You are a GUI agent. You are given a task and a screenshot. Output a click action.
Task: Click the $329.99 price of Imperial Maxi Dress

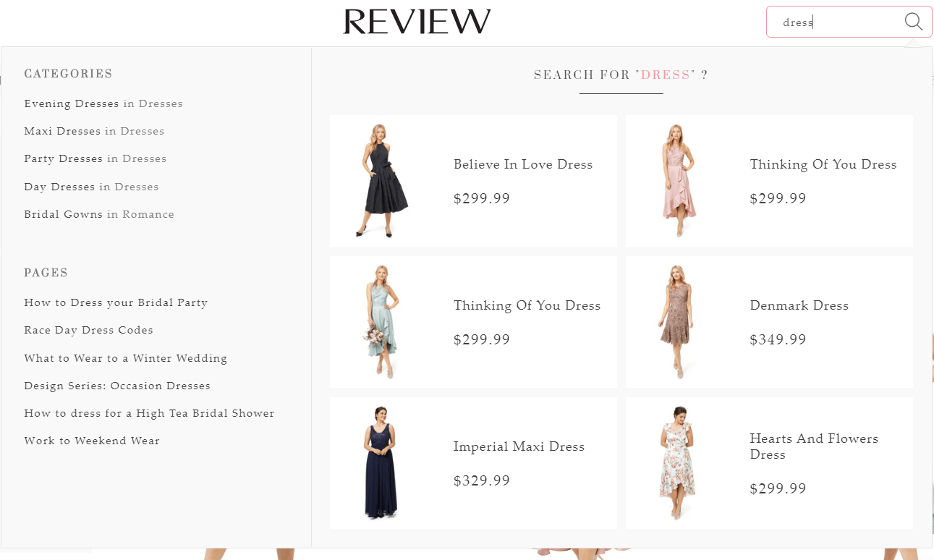[x=482, y=480]
